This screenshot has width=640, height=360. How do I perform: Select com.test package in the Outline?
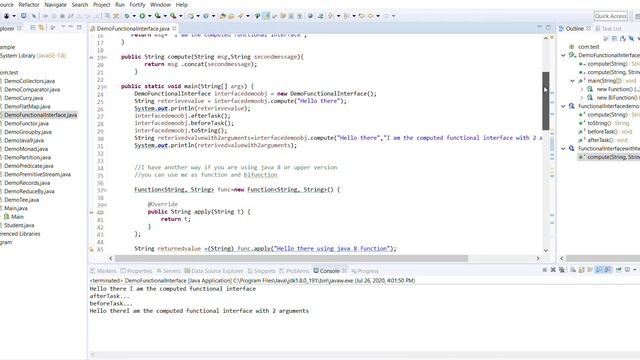[x=584, y=47]
